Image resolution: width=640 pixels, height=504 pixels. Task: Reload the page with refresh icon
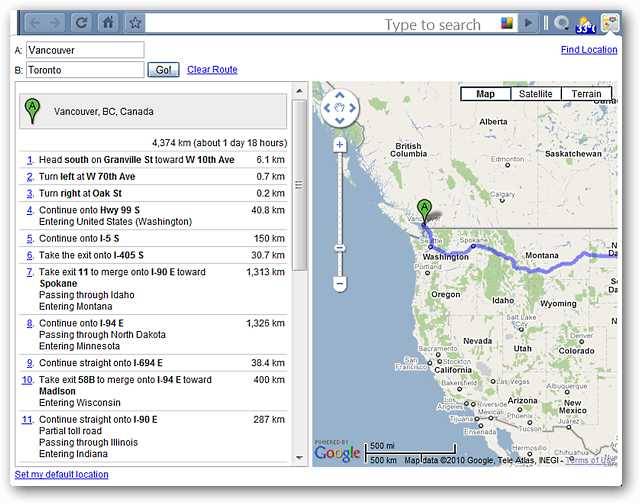82,23
